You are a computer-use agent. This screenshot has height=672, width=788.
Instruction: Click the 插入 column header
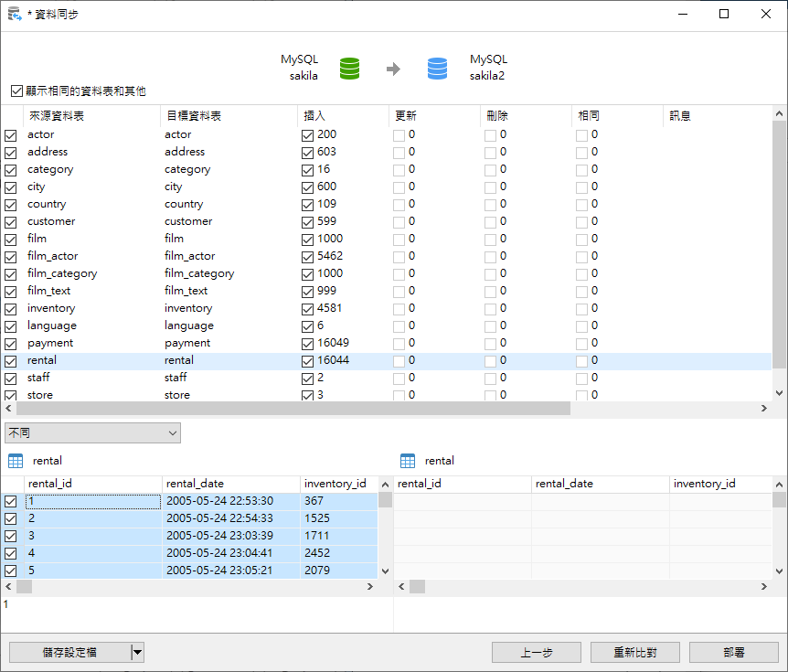(314, 116)
